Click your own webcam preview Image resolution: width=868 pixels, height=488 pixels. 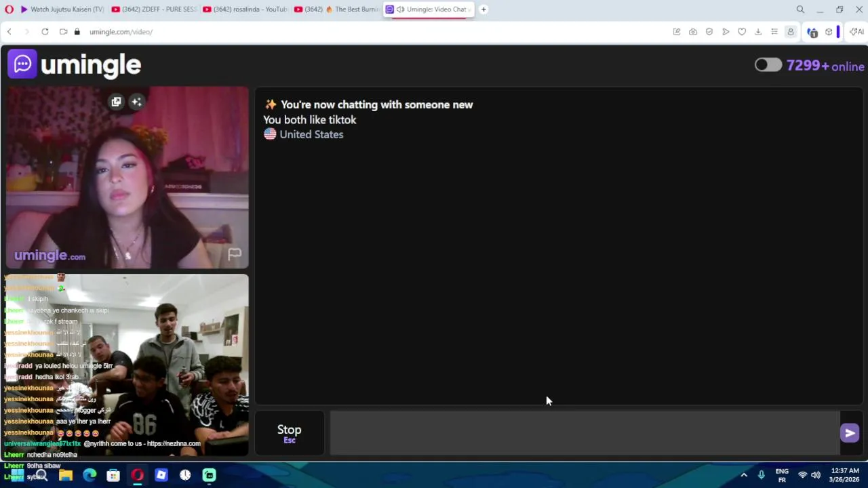point(127,365)
